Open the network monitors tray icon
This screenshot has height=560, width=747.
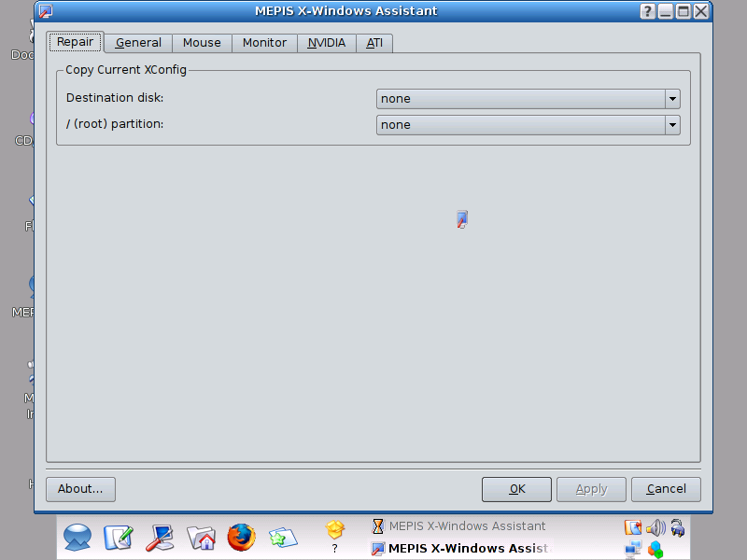633,549
